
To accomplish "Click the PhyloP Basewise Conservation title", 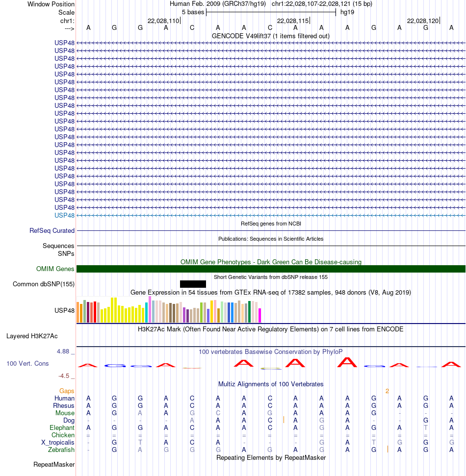I will coord(271,351).
